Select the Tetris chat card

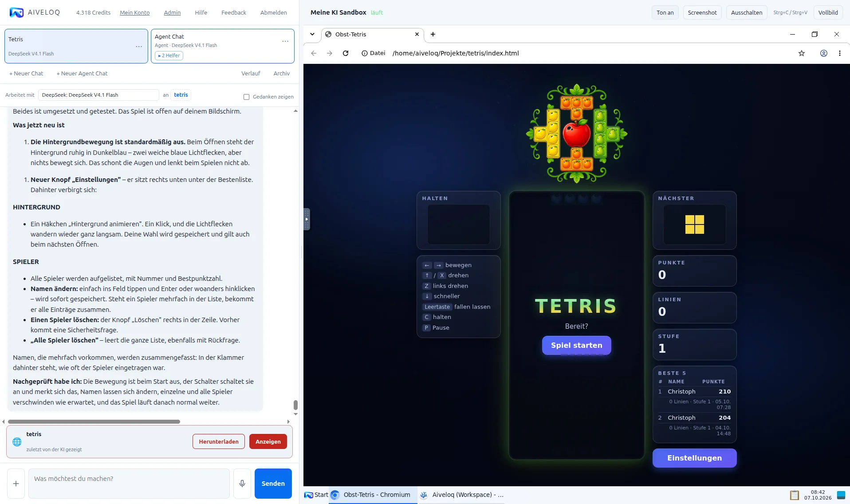point(76,46)
